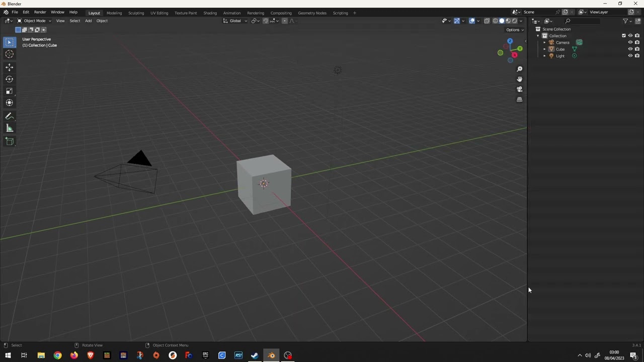Select the Measure tool
Screen dimensions: 644x362
click(x=9, y=128)
